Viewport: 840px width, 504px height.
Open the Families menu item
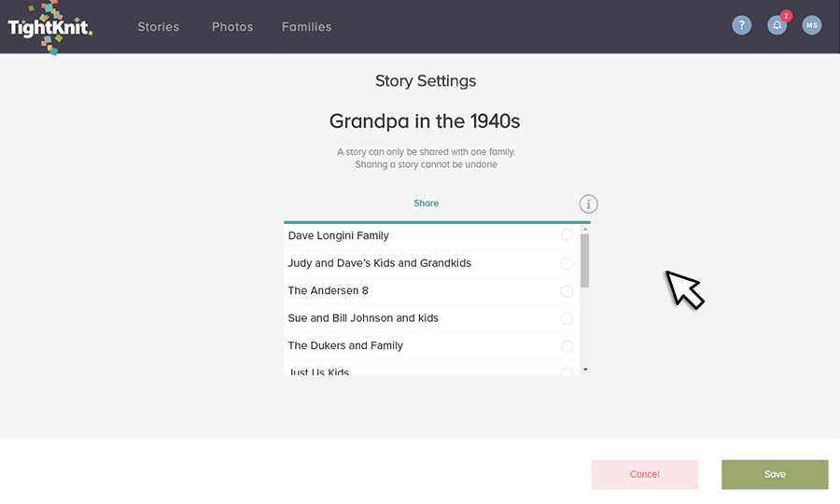tap(306, 27)
